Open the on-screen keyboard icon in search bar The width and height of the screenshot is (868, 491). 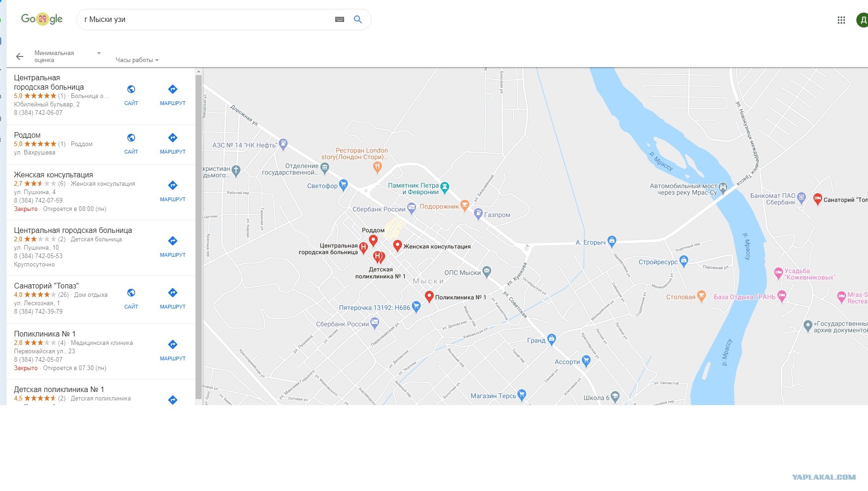pyautogui.click(x=339, y=20)
